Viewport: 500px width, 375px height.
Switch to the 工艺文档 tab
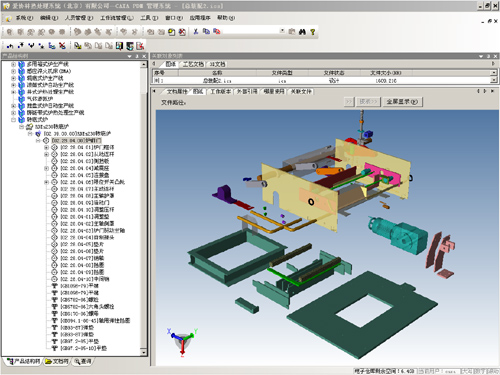[x=193, y=64]
